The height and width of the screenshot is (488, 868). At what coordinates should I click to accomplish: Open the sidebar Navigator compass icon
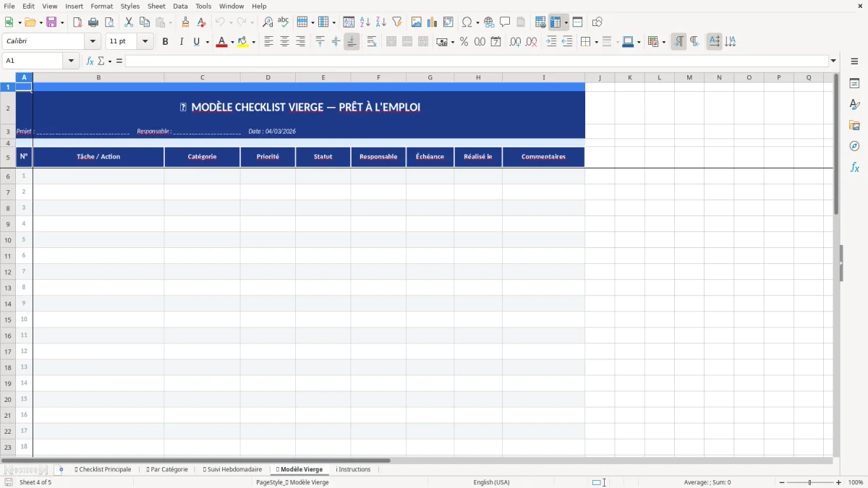[854, 146]
